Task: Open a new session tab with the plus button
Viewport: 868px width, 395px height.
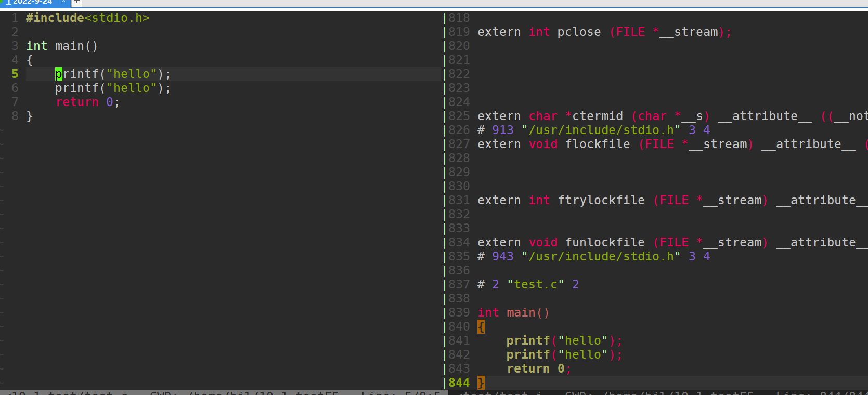Action: pyautogui.click(x=76, y=2)
